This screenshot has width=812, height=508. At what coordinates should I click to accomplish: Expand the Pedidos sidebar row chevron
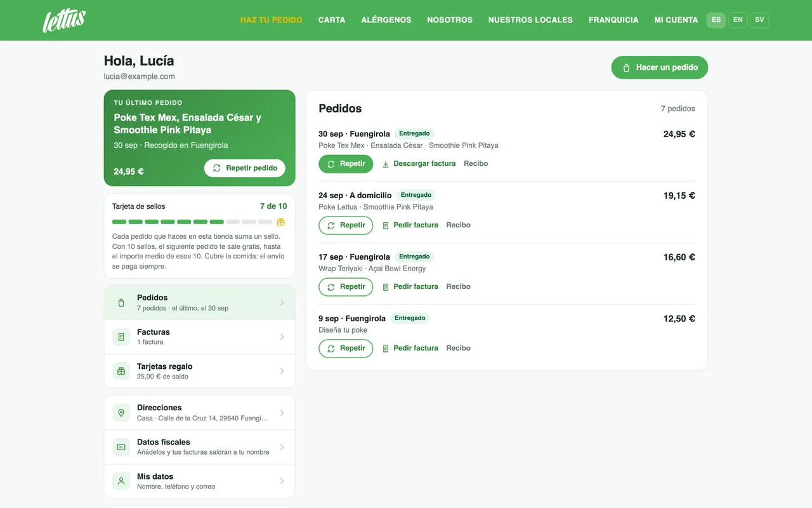coord(282,303)
